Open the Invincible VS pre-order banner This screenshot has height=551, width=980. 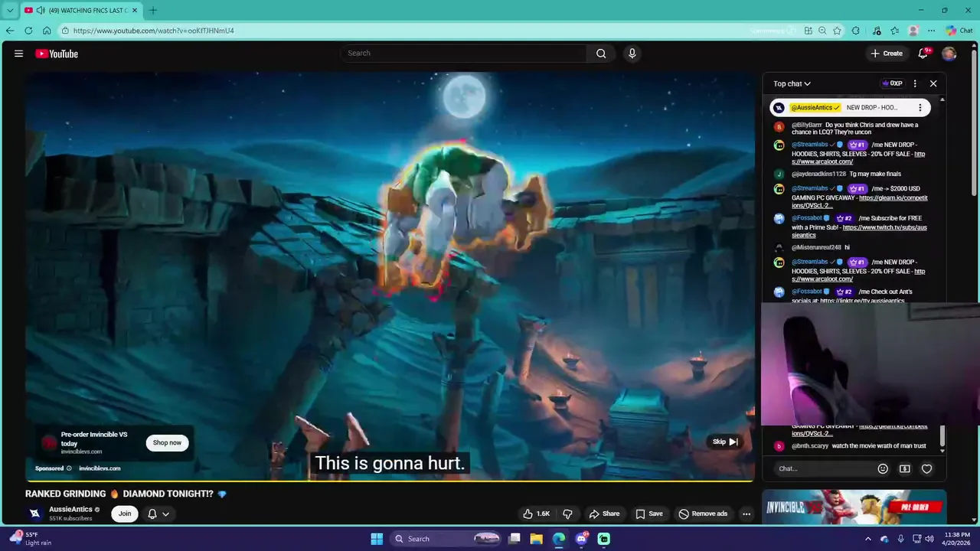point(854,507)
